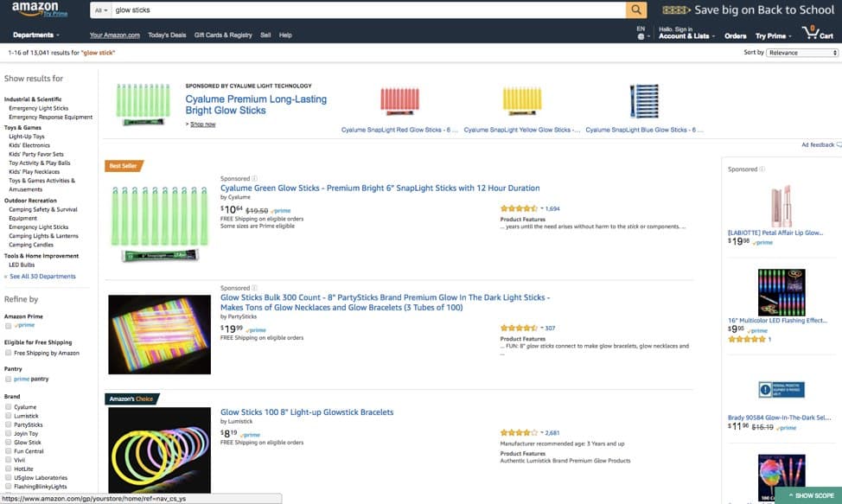
Task: Open Cyalume Premium Long-Lasting Bright Glow Sticks headline
Action: point(256,105)
